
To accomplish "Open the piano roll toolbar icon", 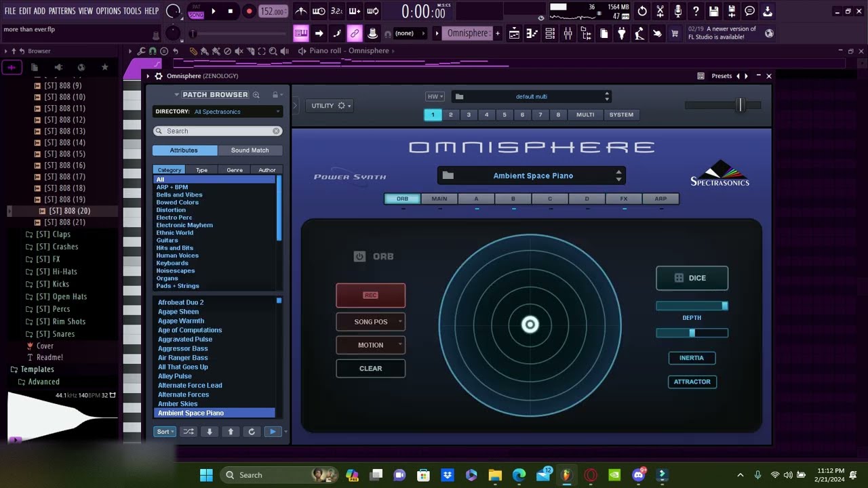I will 532,33.
